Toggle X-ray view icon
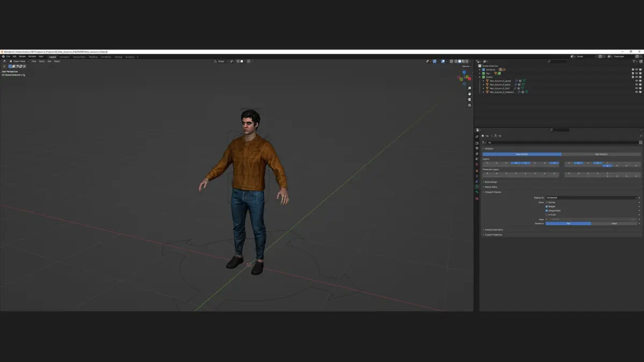The width and height of the screenshot is (644, 362). click(451, 61)
